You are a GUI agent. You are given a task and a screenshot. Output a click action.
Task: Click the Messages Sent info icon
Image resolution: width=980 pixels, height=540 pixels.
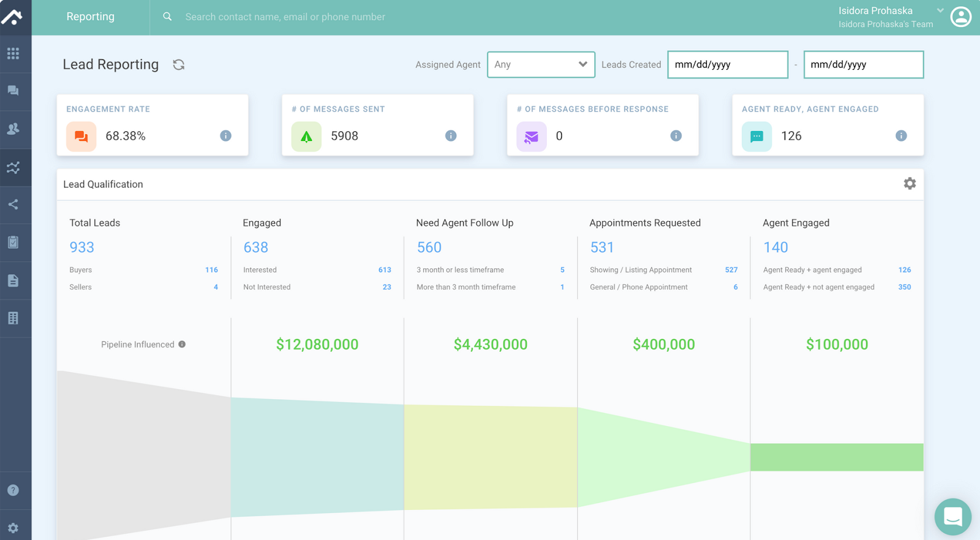(451, 135)
